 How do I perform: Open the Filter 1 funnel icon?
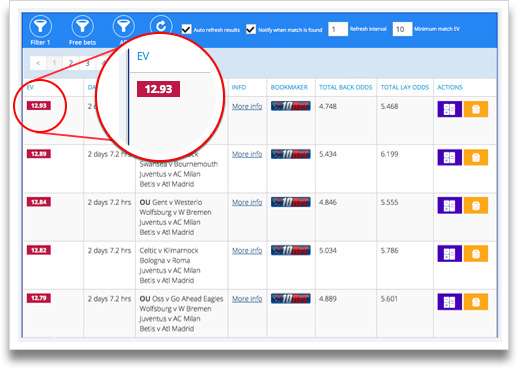(x=40, y=26)
